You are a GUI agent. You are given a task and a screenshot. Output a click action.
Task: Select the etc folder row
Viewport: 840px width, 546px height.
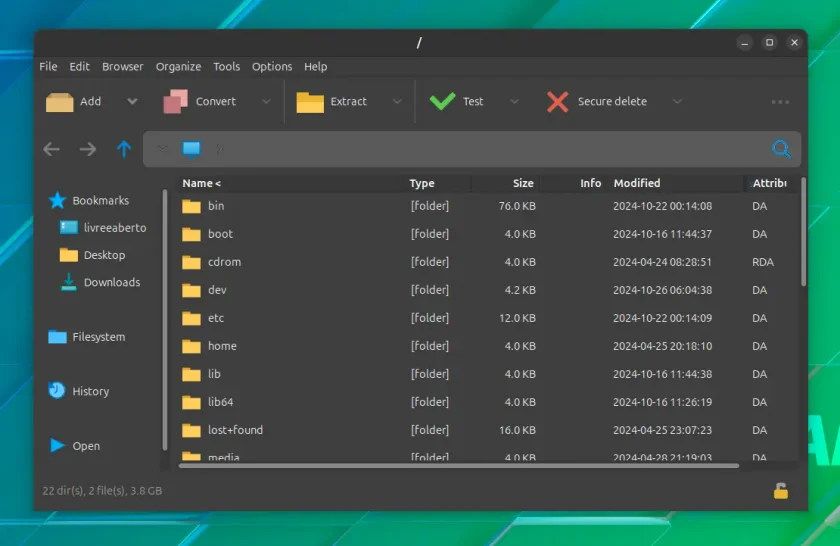coord(487,318)
